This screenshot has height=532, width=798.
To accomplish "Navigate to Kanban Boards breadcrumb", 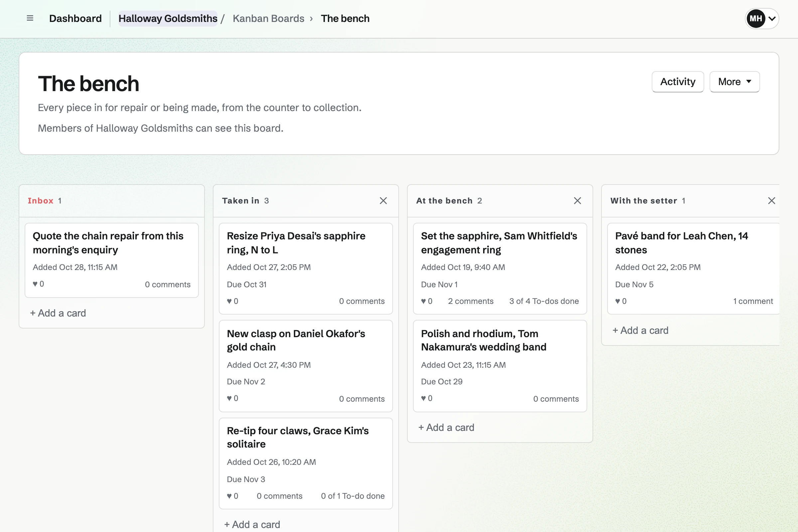I will (x=268, y=18).
